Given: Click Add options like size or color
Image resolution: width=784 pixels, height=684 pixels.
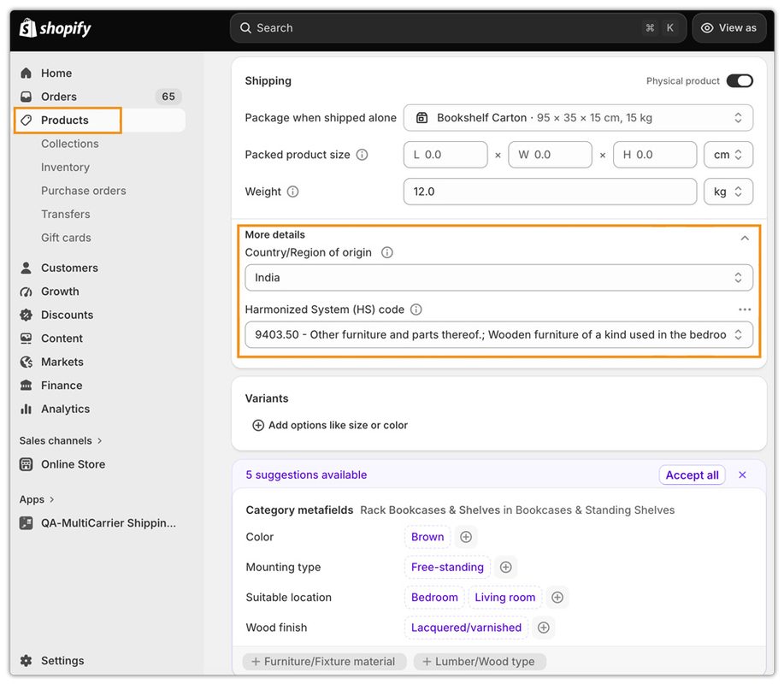Looking at the screenshot, I should [x=330, y=425].
